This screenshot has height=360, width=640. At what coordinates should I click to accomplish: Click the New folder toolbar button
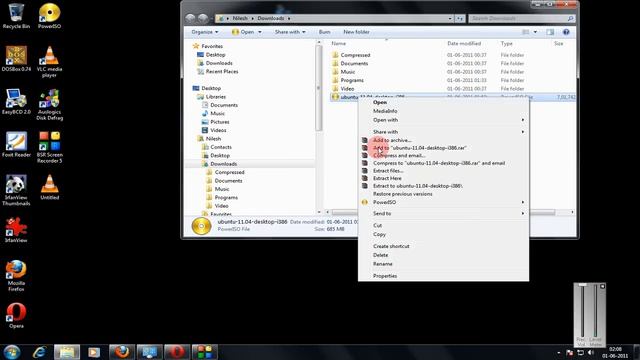point(356,32)
